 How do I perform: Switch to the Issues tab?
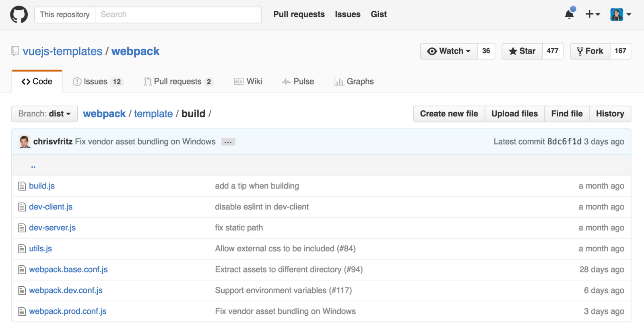tap(98, 82)
